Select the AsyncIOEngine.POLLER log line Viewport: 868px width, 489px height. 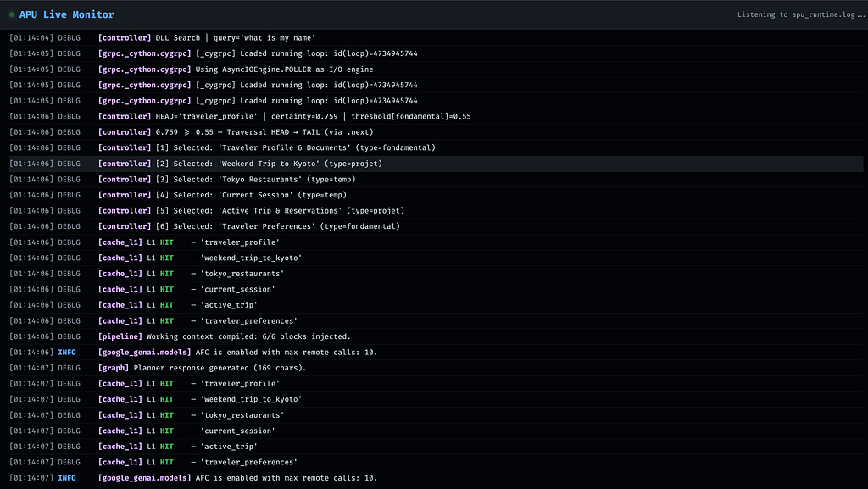[x=437, y=69]
